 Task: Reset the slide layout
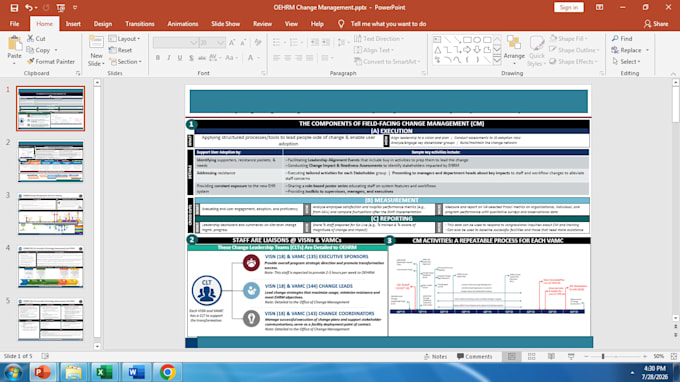(x=121, y=50)
